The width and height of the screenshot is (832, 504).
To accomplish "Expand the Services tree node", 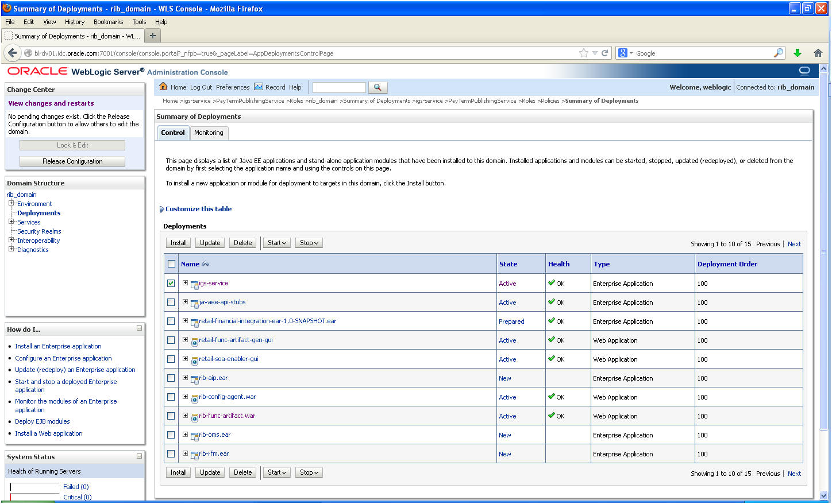I will [x=11, y=222].
